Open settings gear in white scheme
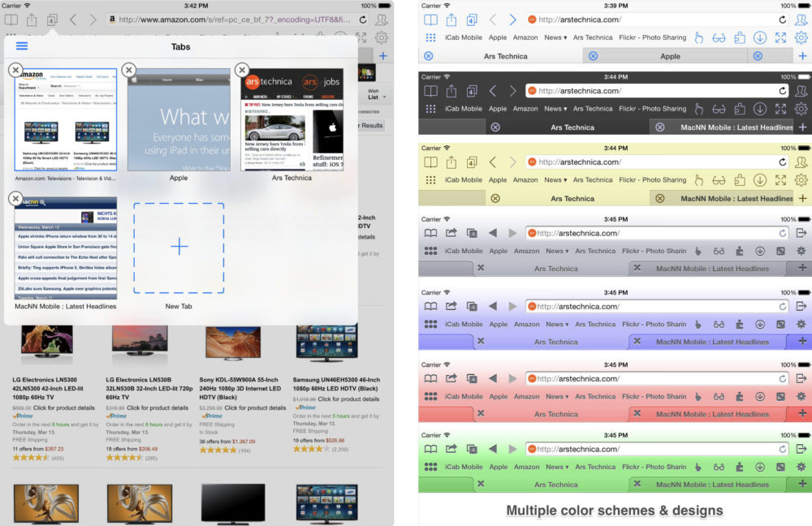The width and height of the screenshot is (812, 526). (x=801, y=37)
